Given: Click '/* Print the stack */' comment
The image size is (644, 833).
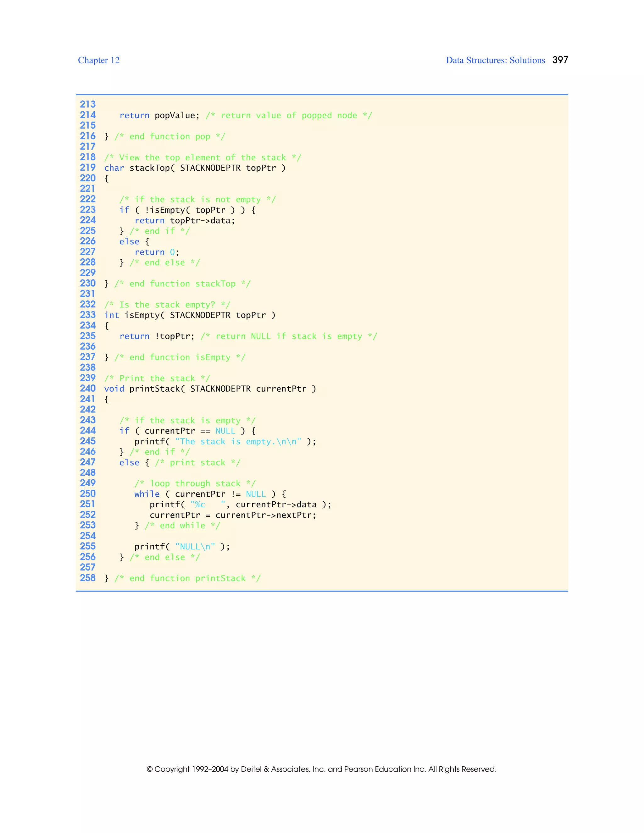Looking at the screenshot, I should 157,378.
